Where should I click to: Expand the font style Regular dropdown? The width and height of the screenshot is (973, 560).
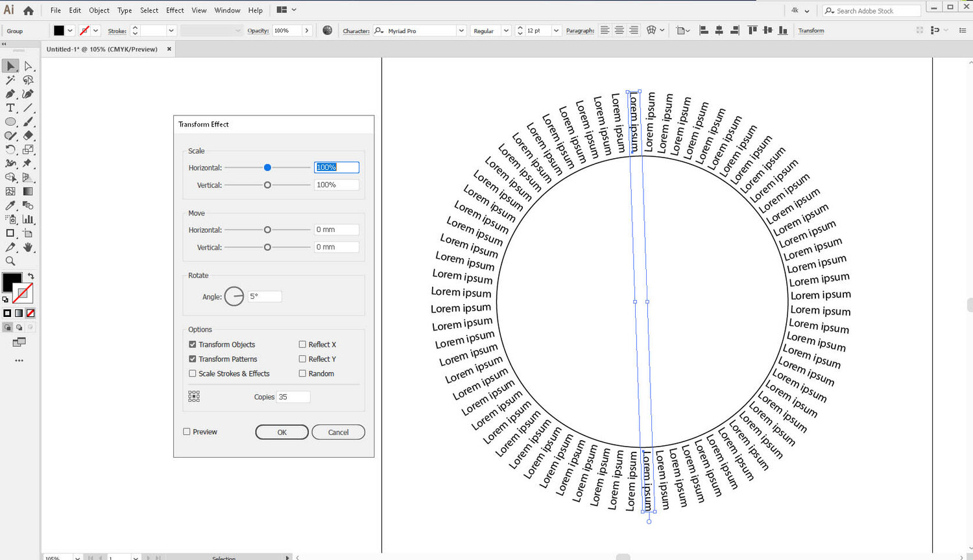[x=506, y=30]
